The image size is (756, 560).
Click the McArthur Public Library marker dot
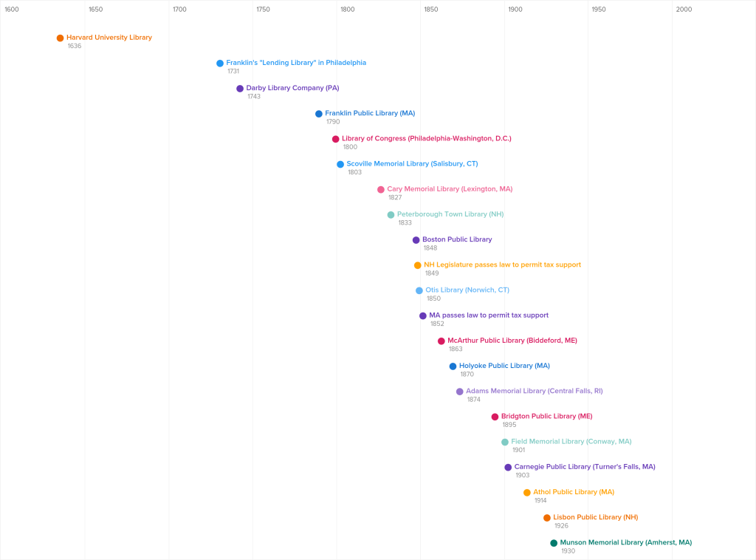[x=441, y=341]
